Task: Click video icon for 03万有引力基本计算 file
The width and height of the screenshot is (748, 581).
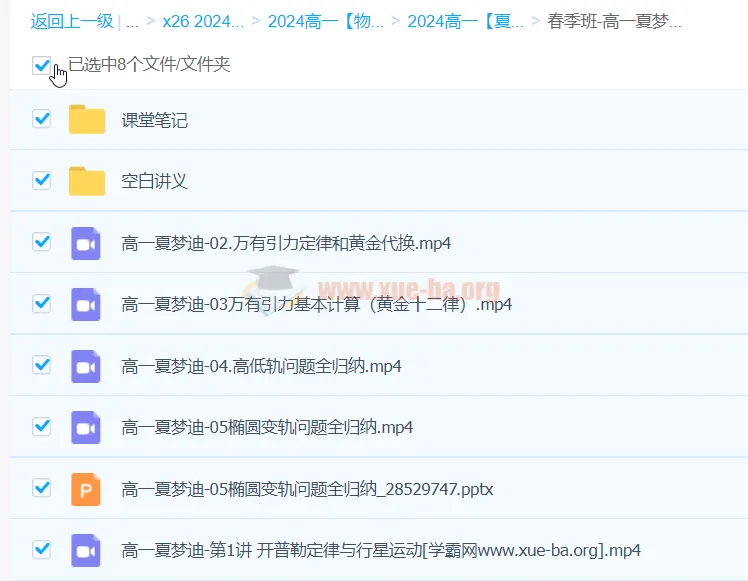Action: click(x=86, y=304)
